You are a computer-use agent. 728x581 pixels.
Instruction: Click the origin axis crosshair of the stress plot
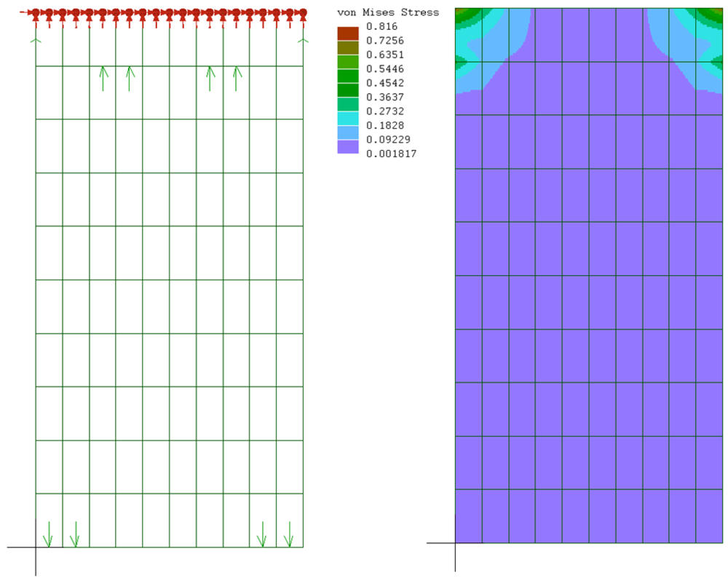[455, 543]
